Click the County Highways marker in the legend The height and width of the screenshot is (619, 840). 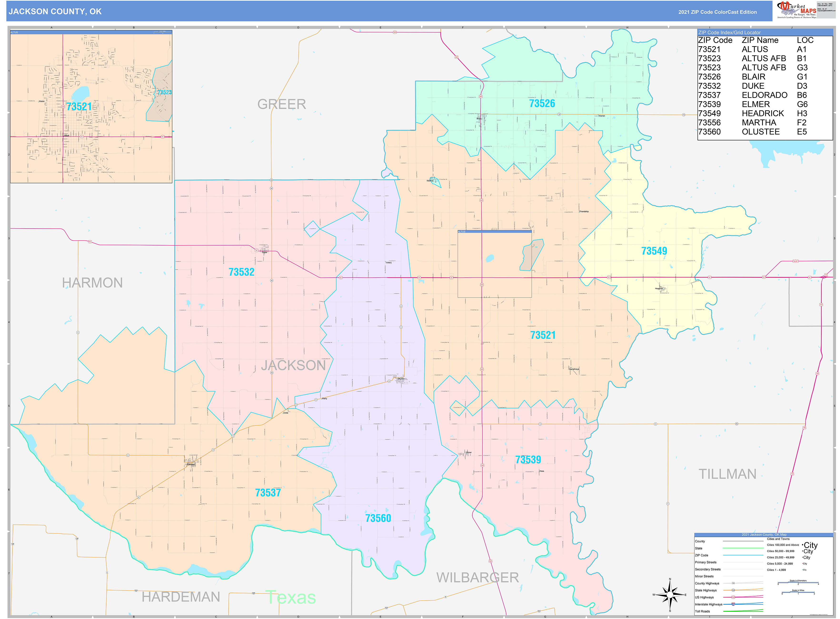click(x=734, y=583)
